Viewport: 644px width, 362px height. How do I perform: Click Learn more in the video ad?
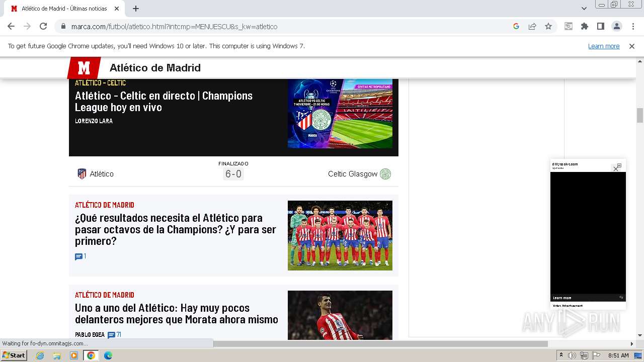coord(562,298)
